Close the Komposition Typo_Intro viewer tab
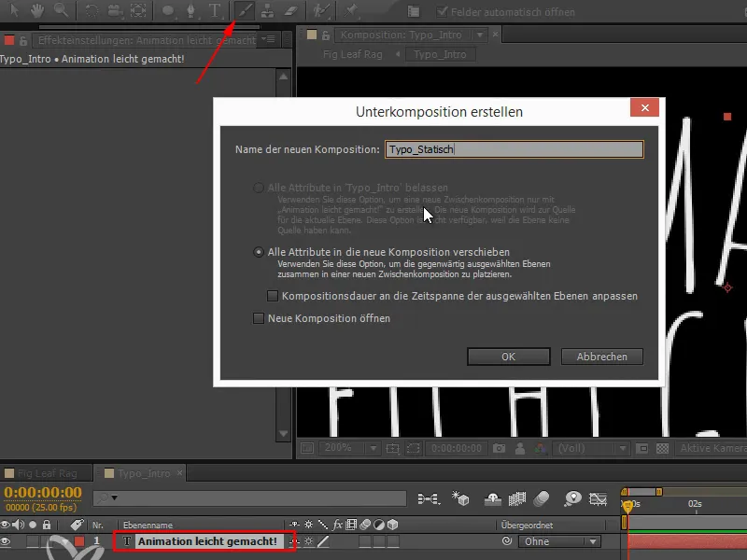The image size is (747, 560). (496, 35)
